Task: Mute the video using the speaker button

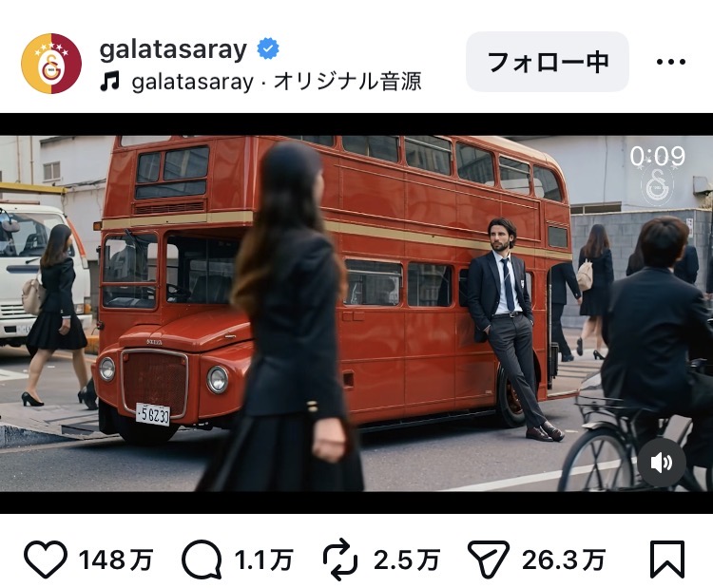Action: 662,463
